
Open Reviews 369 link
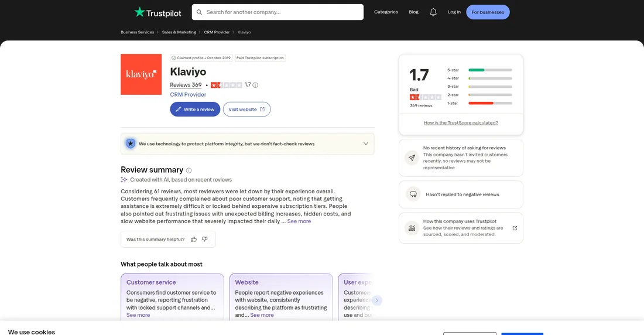[186, 85]
